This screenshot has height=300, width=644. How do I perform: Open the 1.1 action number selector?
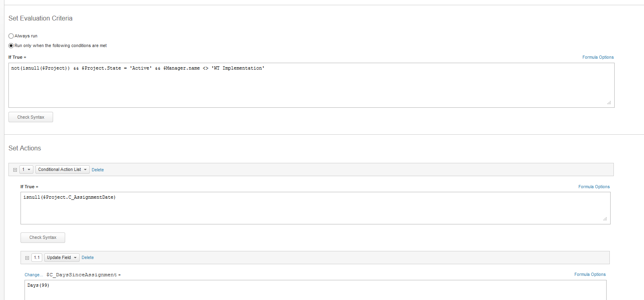(37, 257)
